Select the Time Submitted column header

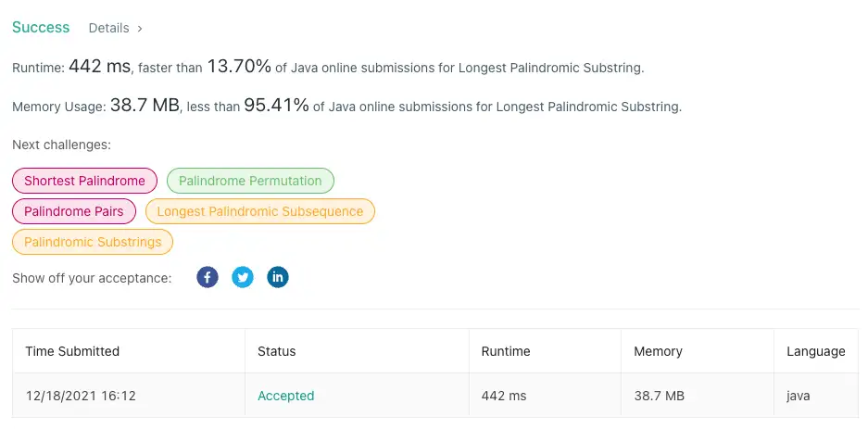[72, 351]
